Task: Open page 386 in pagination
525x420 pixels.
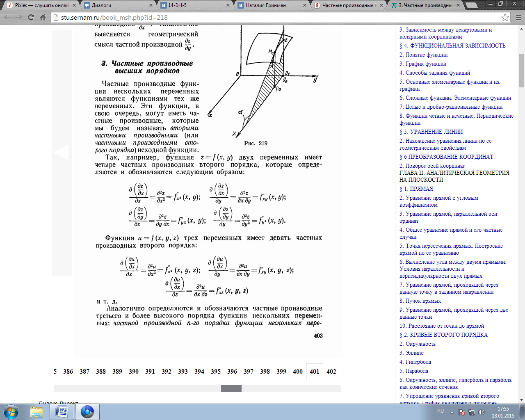Action: (x=68, y=372)
